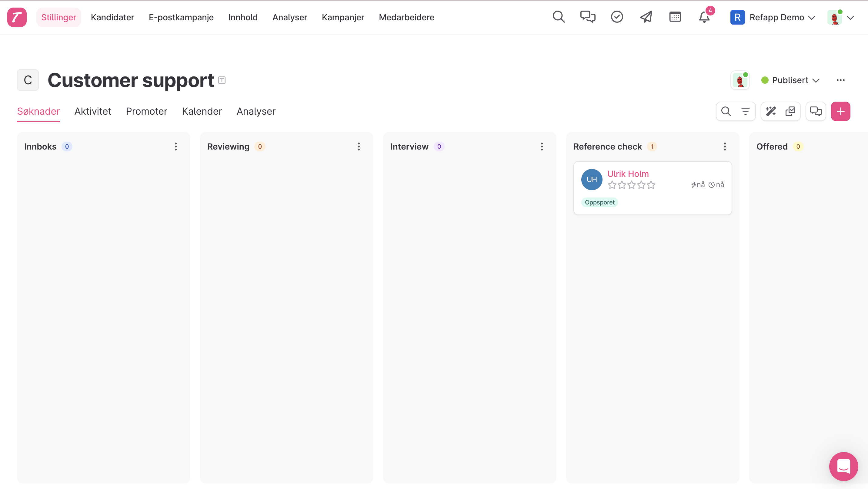Click the Reference check column heading
868x489 pixels.
point(608,146)
